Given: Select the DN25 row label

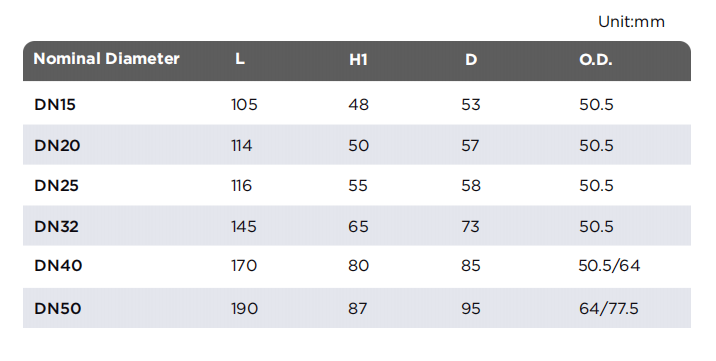Looking at the screenshot, I should pos(57,186).
